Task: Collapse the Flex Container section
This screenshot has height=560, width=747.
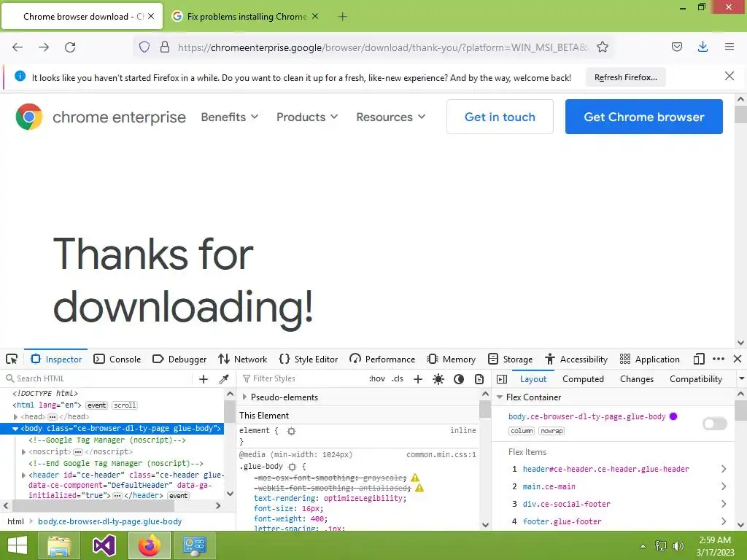Action: click(x=500, y=397)
